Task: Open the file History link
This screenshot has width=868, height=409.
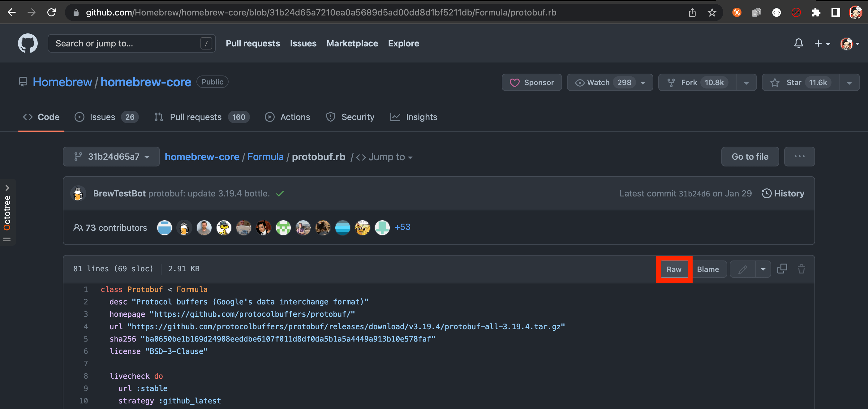Action: [783, 193]
